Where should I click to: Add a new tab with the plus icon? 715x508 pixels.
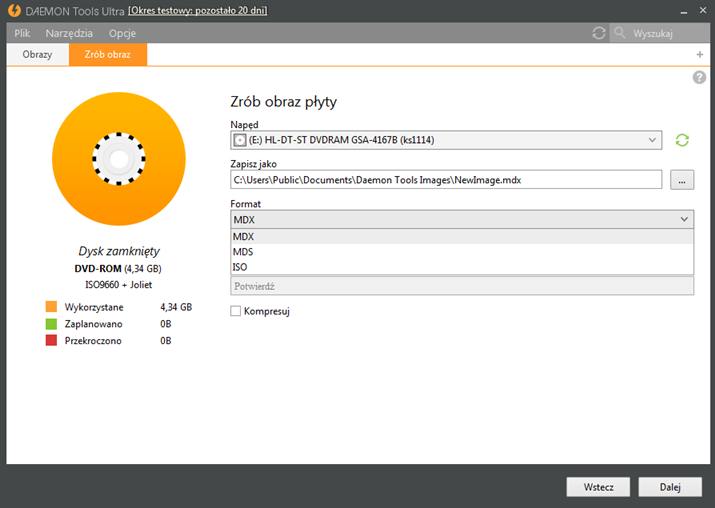[699, 55]
